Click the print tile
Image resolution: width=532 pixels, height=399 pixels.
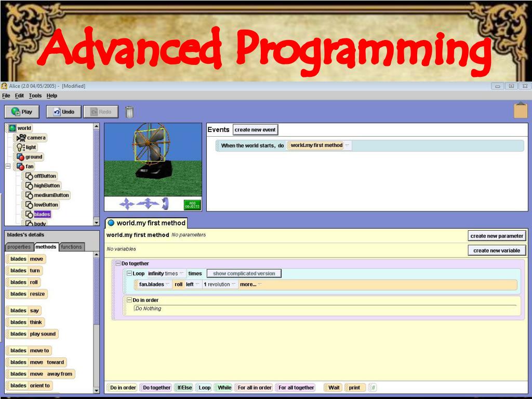pyautogui.click(x=355, y=388)
